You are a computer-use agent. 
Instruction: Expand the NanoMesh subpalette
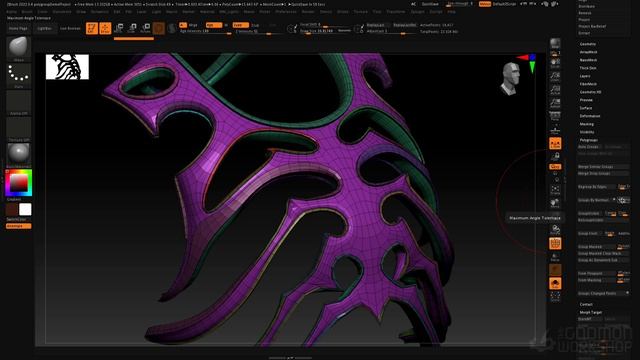(588, 60)
